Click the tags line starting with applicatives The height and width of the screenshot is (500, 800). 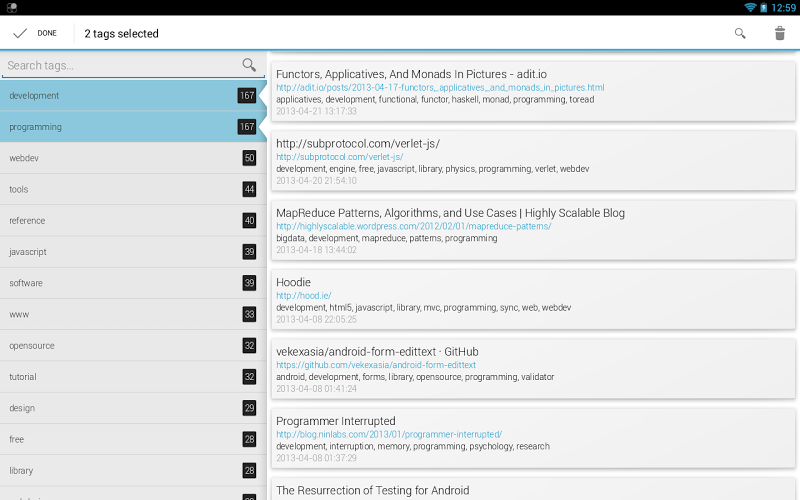click(435, 99)
